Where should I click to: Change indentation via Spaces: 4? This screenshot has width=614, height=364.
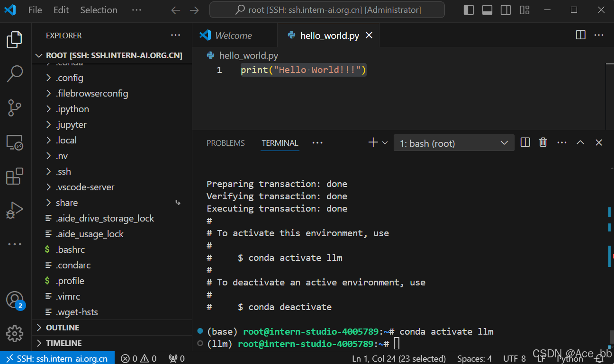click(x=474, y=358)
